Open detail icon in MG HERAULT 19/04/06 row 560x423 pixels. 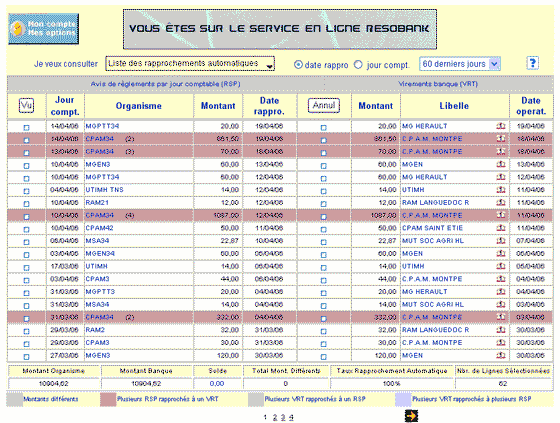click(501, 126)
